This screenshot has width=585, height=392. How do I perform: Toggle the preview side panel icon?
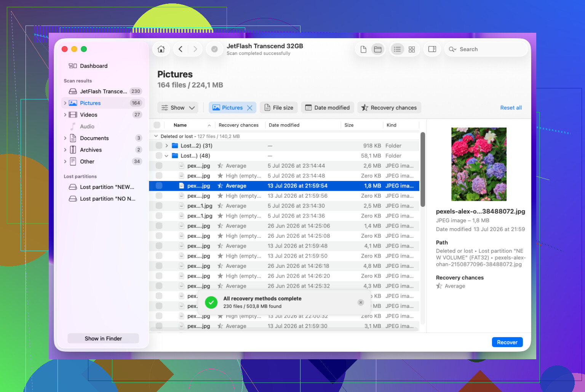[x=432, y=49]
